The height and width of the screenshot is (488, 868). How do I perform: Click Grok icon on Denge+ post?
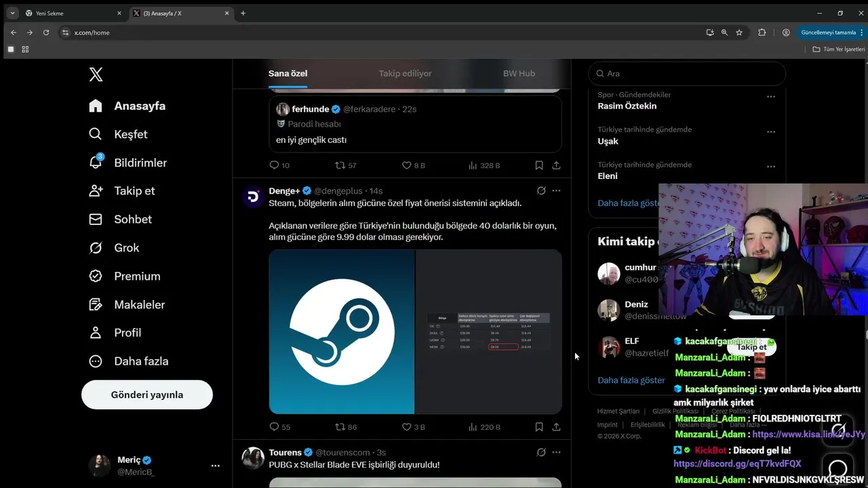click(541, 190)
